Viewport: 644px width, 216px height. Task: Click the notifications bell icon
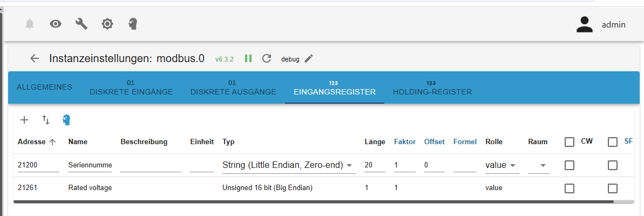pyautogui.click(x=30, y=24)
